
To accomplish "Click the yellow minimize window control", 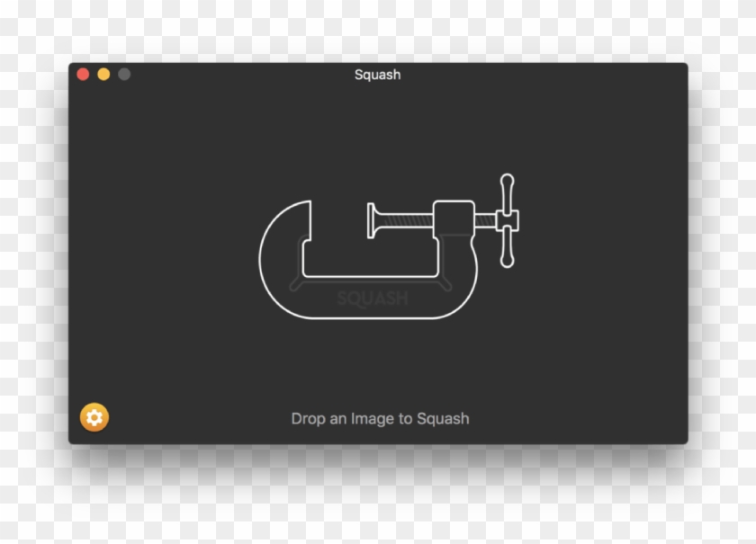I will [x=102, y=74].
